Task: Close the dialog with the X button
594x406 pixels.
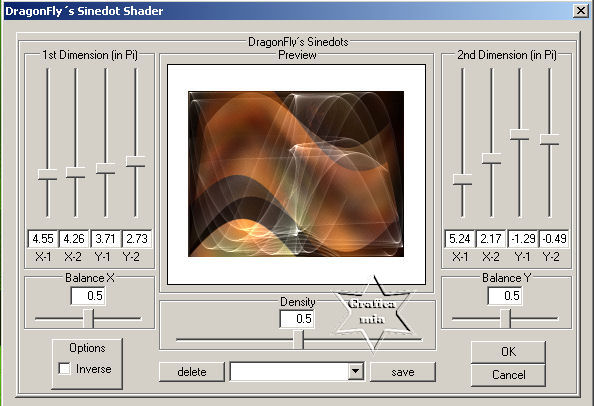Action: coord(581,11)
